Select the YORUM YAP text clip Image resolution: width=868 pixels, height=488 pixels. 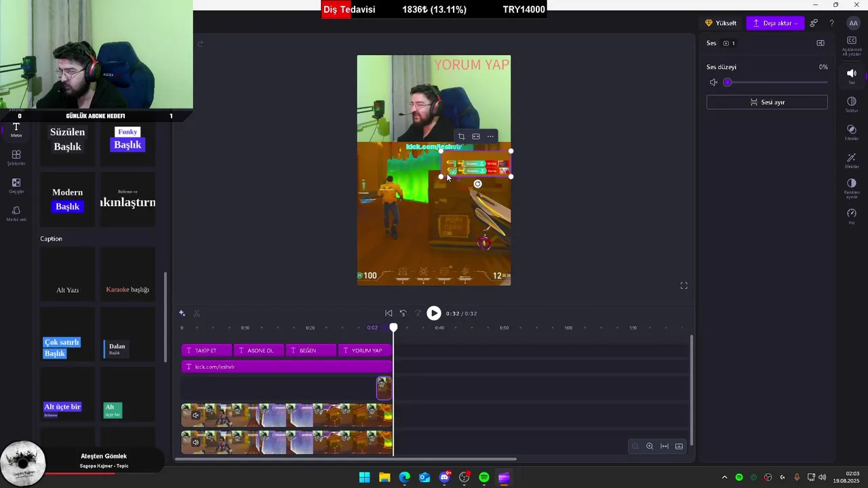click(x=365, y=350)
